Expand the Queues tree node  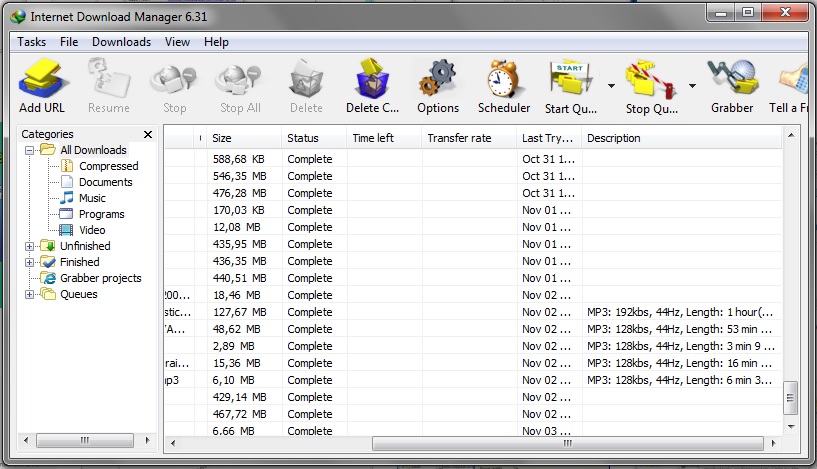[30, 294]
